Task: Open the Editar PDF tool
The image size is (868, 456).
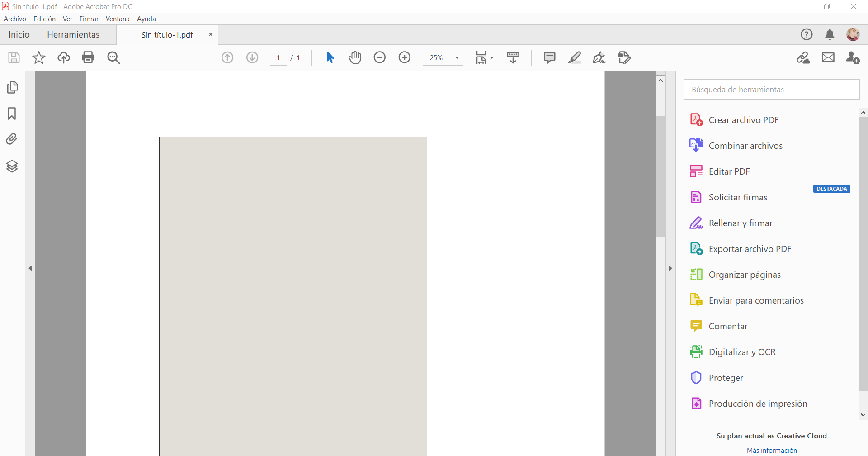Action: coord(729,171)
